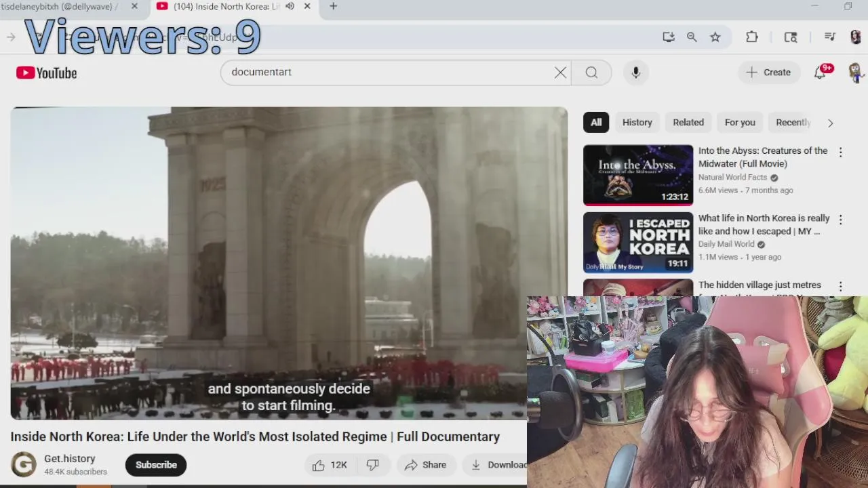868x488 pixels.
Task: Bookmark this page with the star icon
Action: point(715,37)
